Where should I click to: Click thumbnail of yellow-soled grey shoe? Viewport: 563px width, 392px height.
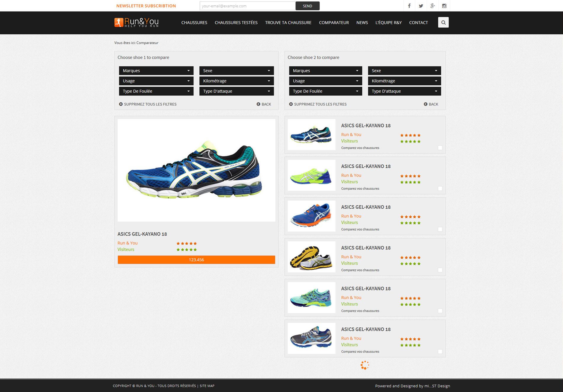pyautogui.click(x=311, y=257)
